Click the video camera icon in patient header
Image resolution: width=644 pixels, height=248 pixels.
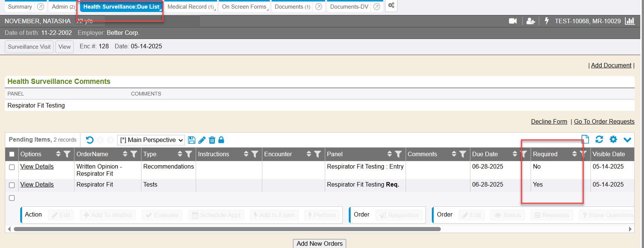513,21
